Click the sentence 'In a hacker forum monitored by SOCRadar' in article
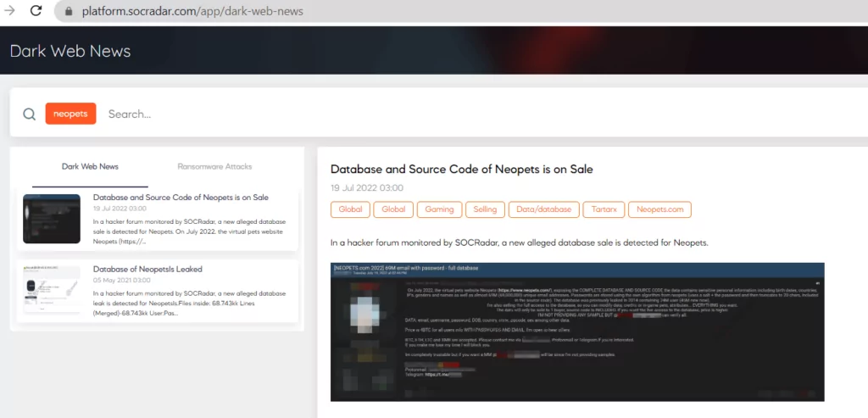 pos(520,243)
